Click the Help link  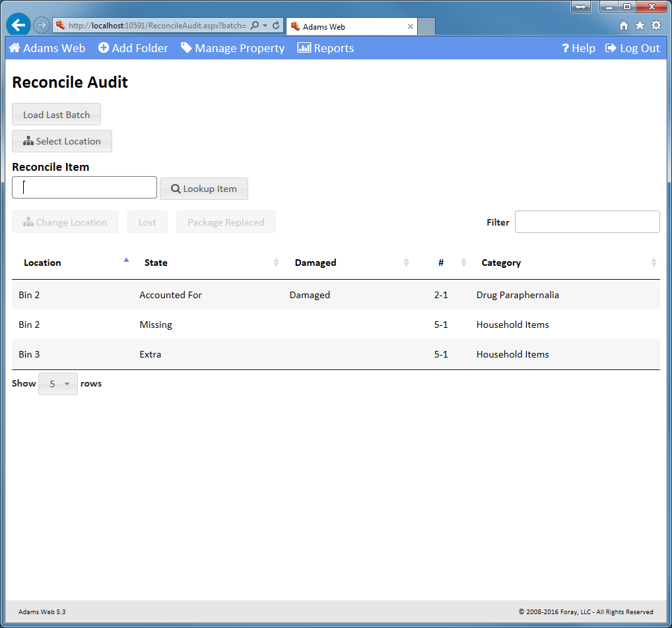click(x=578, y=48)
